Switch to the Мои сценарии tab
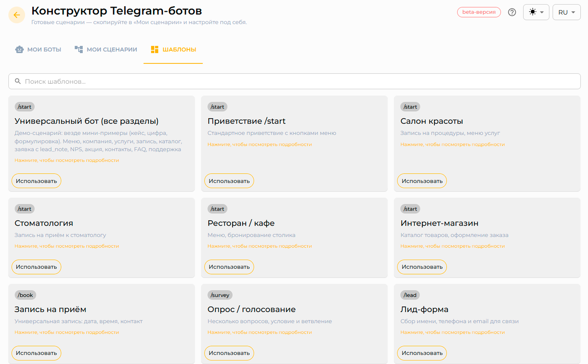This screenshot has width=588, height=364. pos(106,50)
